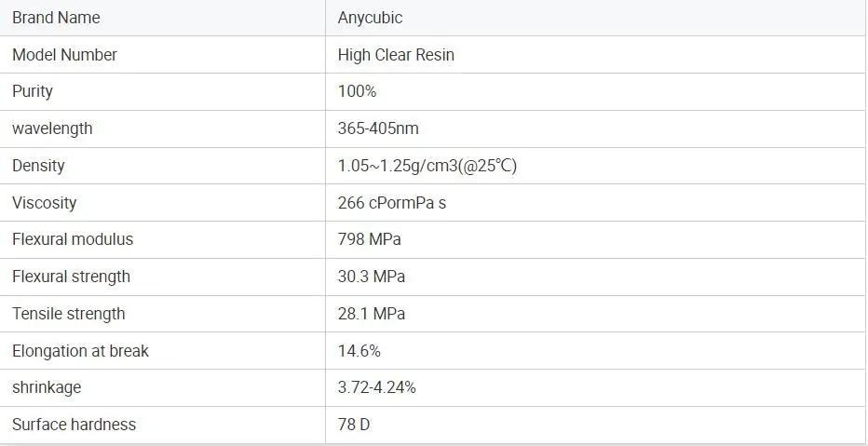Click the Flexural strength label

coord(71,277)
